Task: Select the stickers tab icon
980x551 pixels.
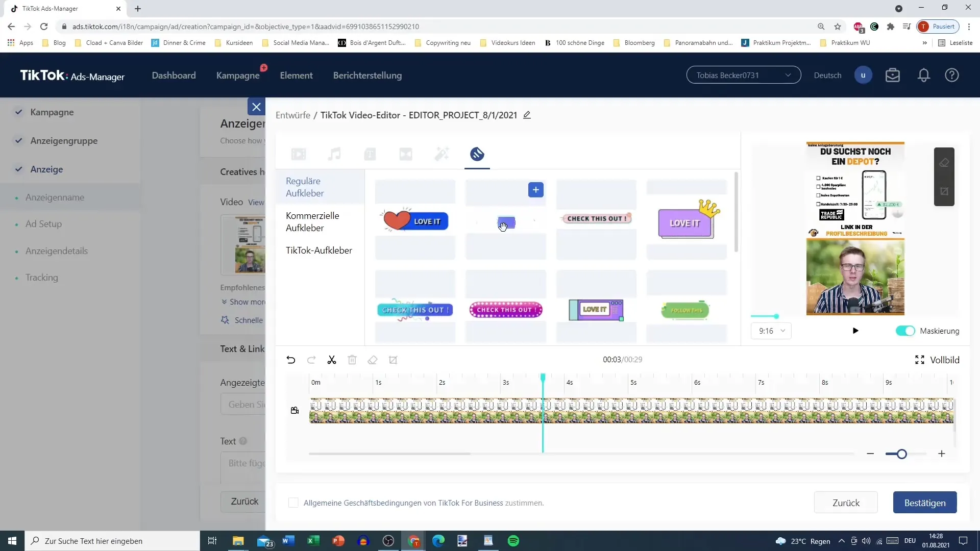Action: coord(477,154)
